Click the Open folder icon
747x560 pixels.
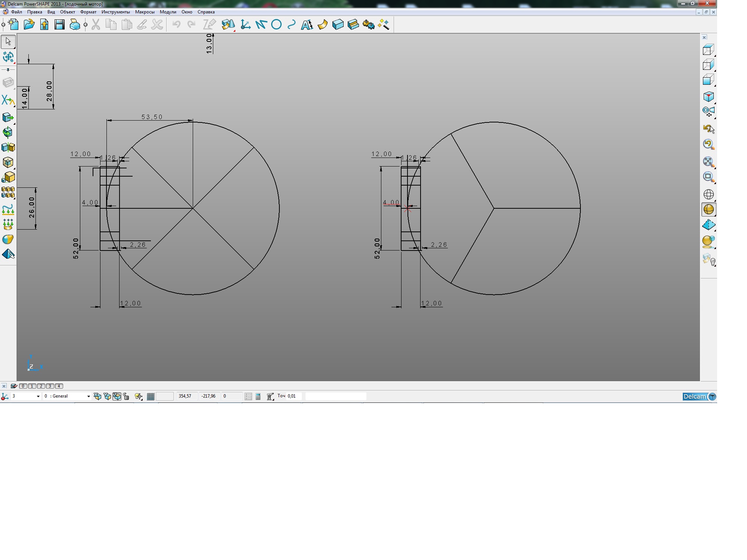[29, 25]
